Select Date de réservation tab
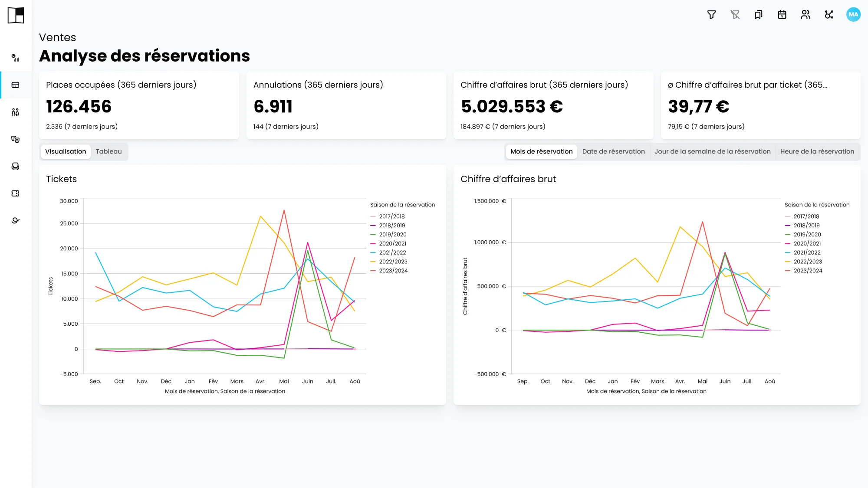The image size is (868, 488). [x=613, y=151]
